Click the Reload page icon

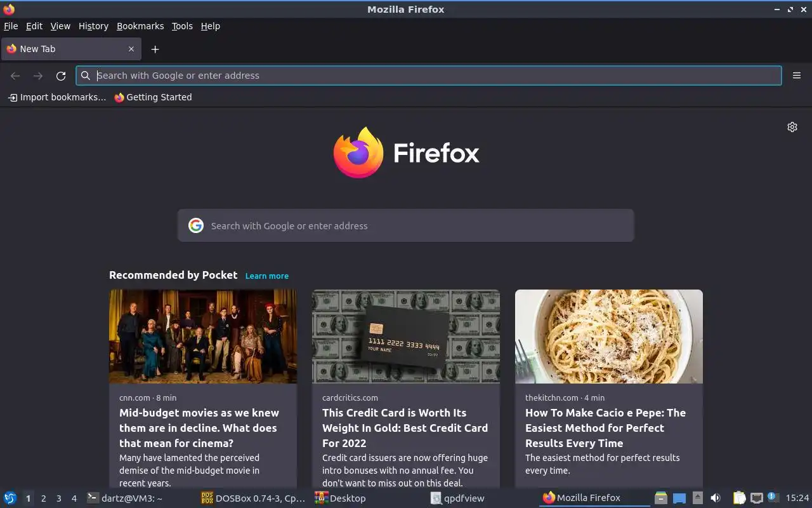[61, 76]
